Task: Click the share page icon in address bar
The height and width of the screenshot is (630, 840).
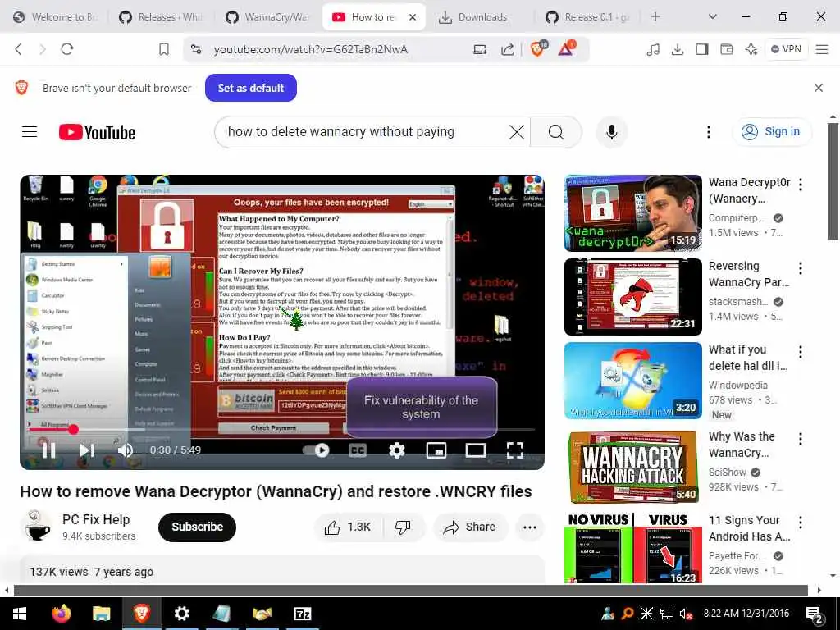Action: click(x=507, y=49)
